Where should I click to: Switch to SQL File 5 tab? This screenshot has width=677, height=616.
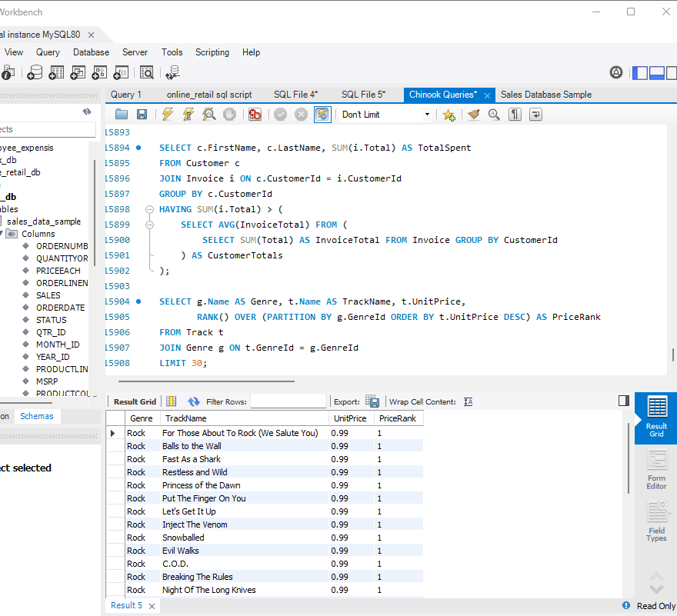[363, 95]
